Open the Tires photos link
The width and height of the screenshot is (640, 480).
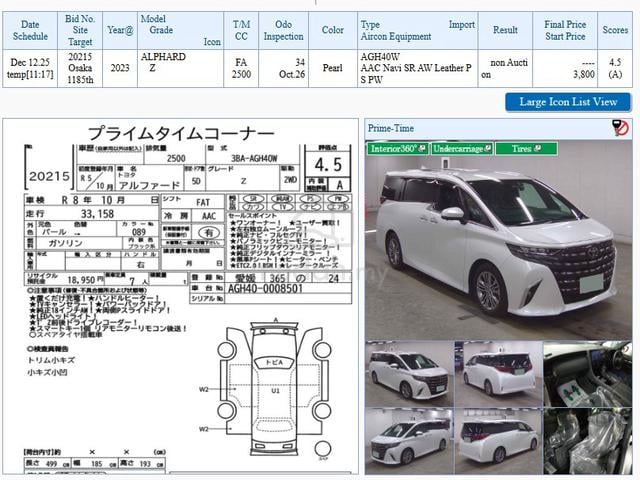(526, 149)
